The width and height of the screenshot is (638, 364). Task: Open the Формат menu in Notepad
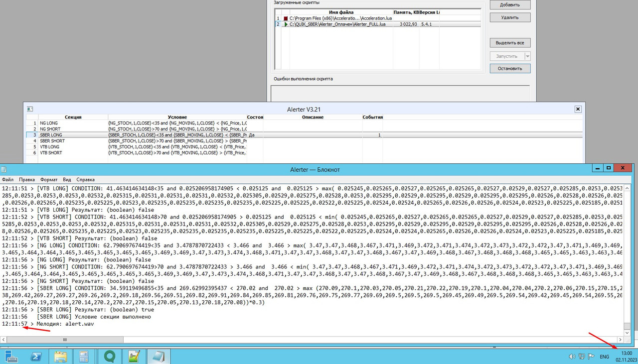pos(49,179)
